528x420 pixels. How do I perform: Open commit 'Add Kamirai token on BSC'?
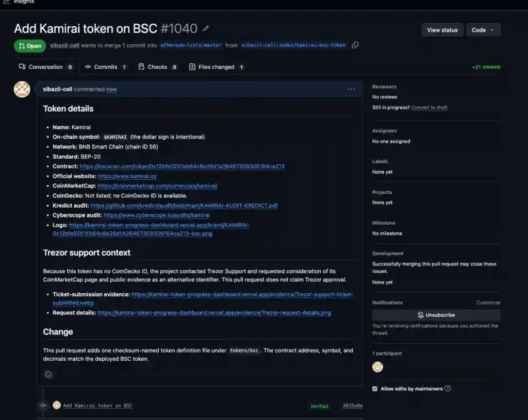(x=97, y=406)
